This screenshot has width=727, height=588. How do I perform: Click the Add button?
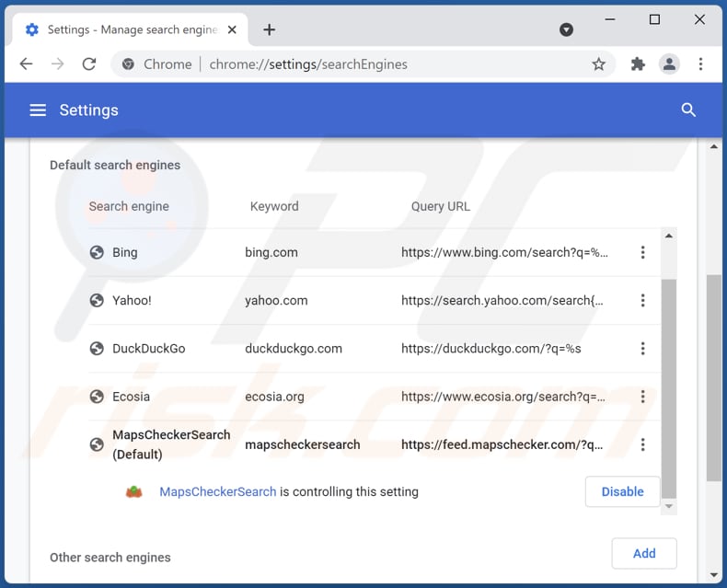(644, 553)
